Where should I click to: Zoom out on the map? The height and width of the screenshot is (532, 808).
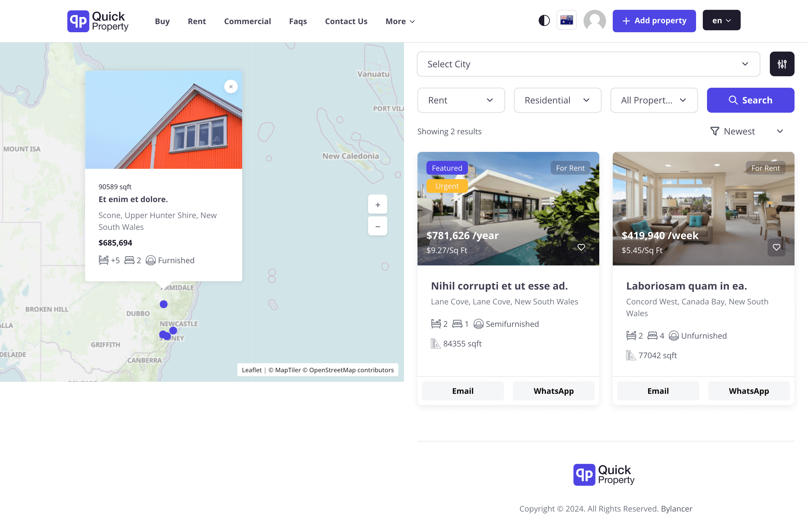(378, 226)
